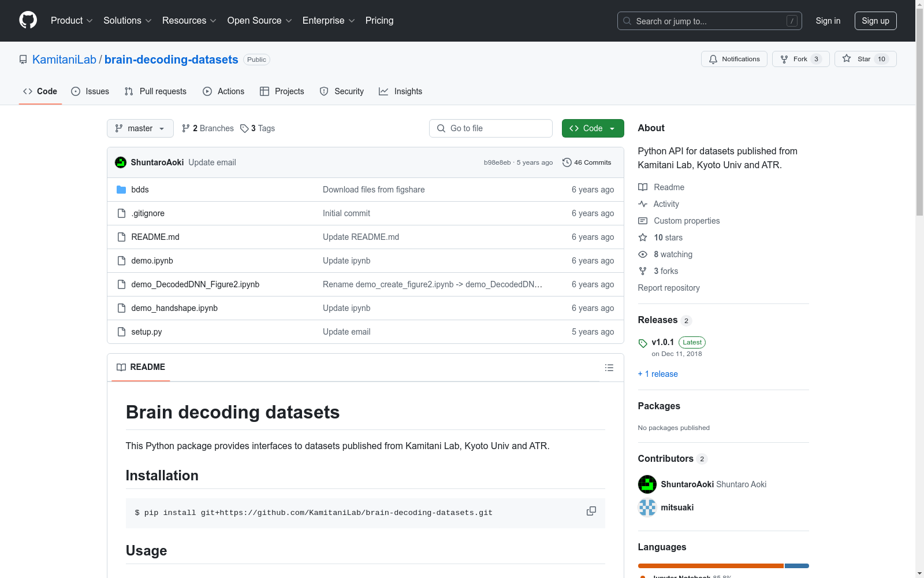
Task: Open the Report repository link
Action: (669, 288)
